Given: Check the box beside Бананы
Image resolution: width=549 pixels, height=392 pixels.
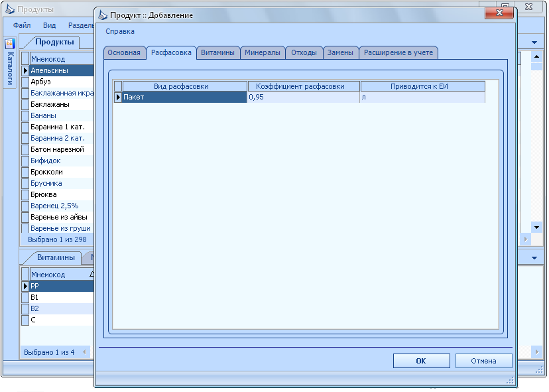Looking at the screenshot, I should [25, 115].
